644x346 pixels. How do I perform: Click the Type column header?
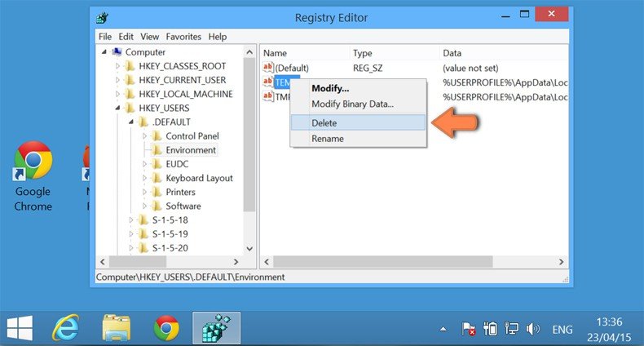tap(395, 53)
